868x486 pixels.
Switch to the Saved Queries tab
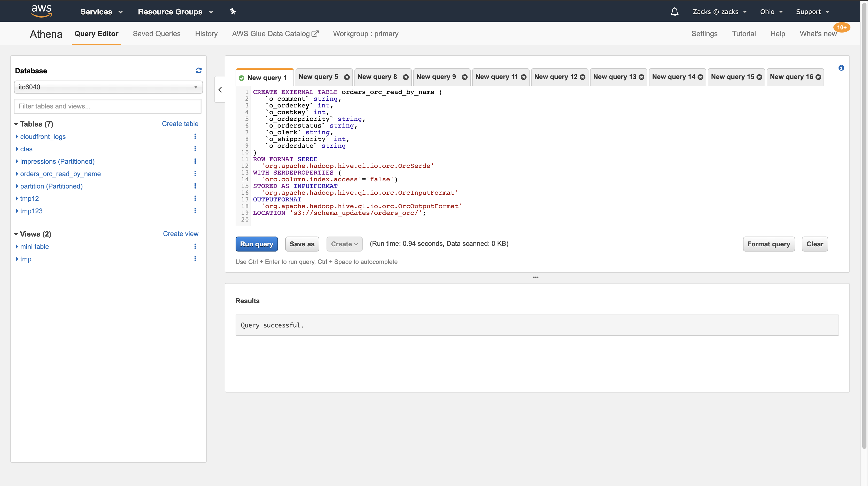156,34
